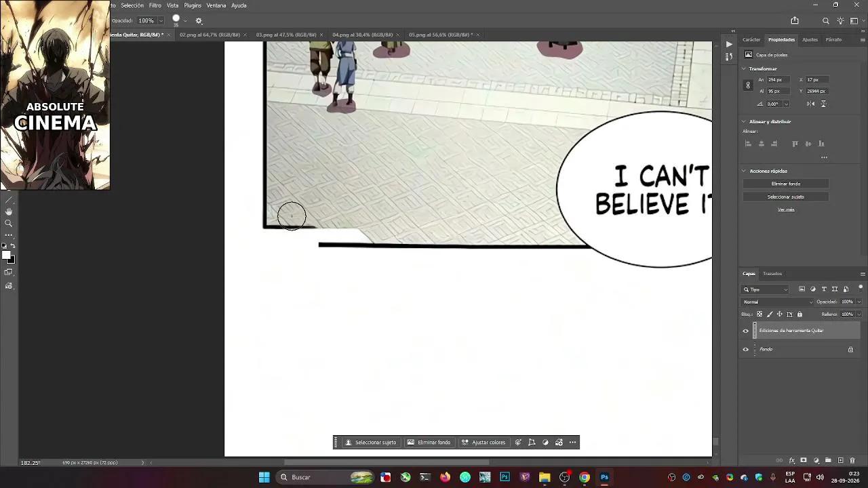Viewport: 868px width, 488px height.
Task: Open the Plugins menu
Action: click(193, 5)
